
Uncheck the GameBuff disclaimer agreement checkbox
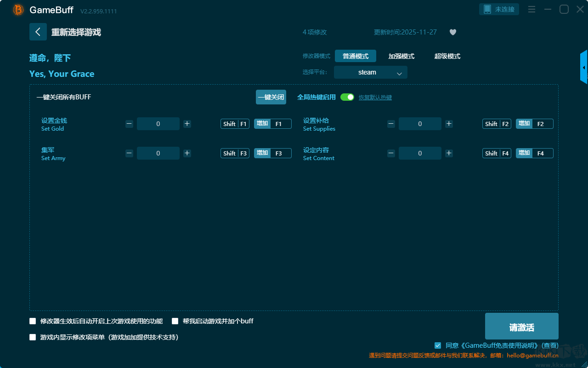click(438, 345)
